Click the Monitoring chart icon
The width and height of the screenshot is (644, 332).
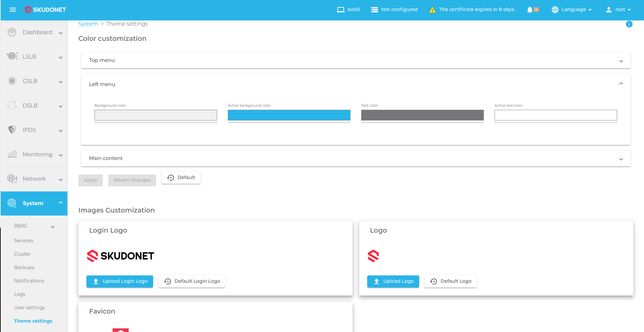coord(12,154)
